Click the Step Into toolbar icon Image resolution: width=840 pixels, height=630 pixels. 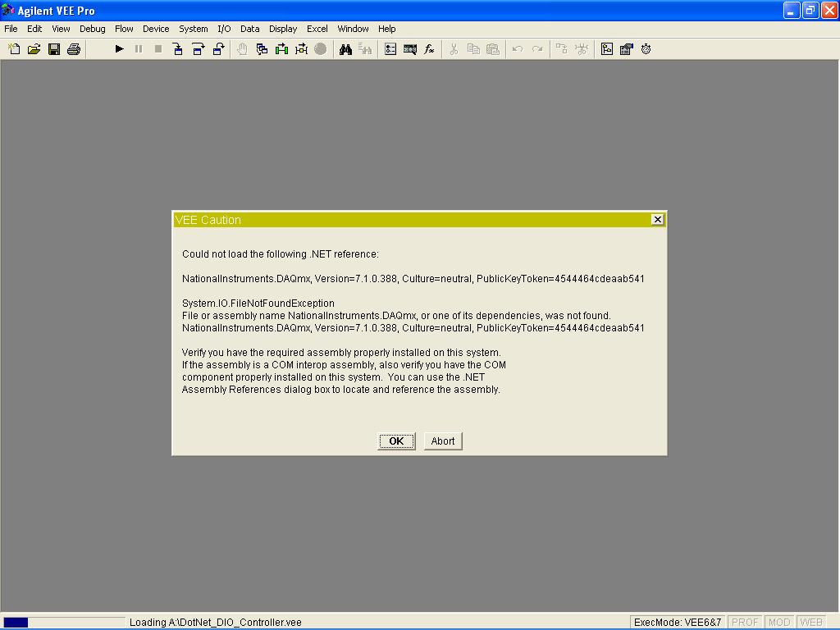click(x=178, y=49)
